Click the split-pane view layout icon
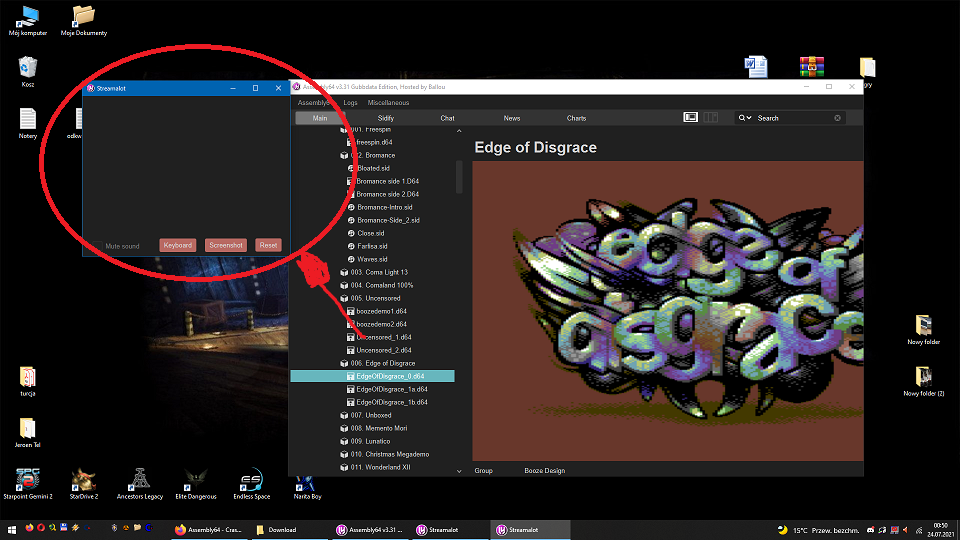This screenshot has height=540, width=960. (x=710, y=117)
